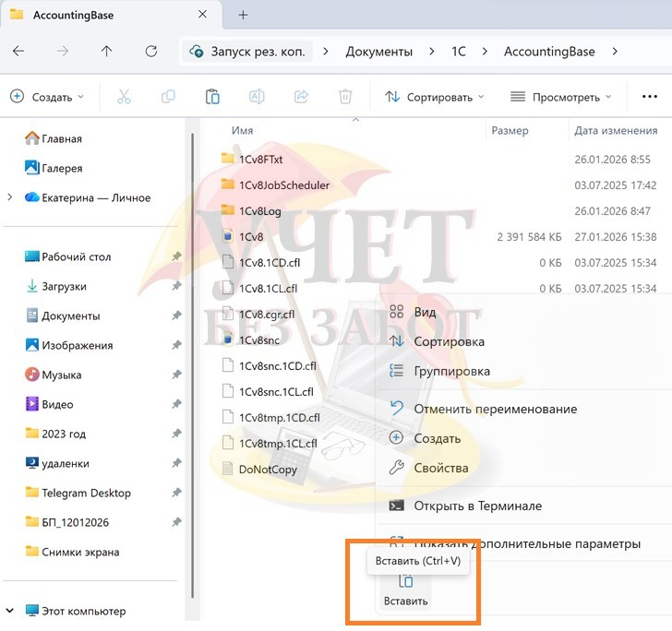This screenshot has height=631, width=672.
Task: Select Свойства in the context menu
Action: tap(441, 468)
